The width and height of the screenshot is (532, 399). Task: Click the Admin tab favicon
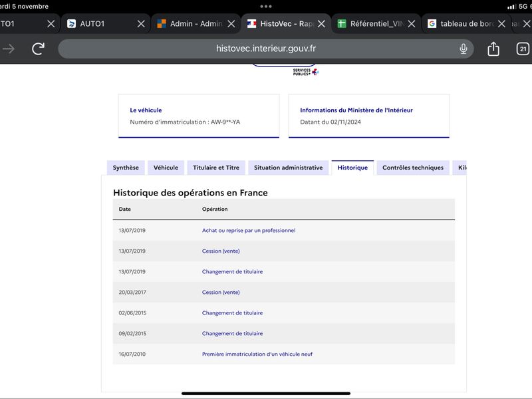coord(162,24)
